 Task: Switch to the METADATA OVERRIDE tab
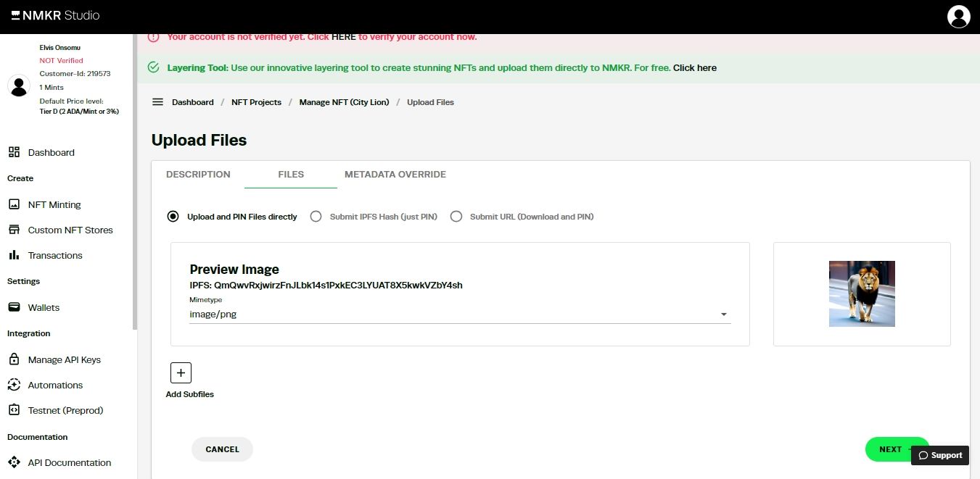[395, 174]
